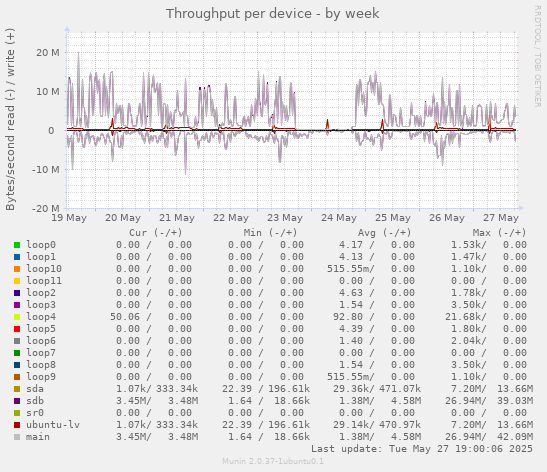547x472 pixels.
Task: Click the loop10 orange legend swatch
Action: [x=17, y=269]
